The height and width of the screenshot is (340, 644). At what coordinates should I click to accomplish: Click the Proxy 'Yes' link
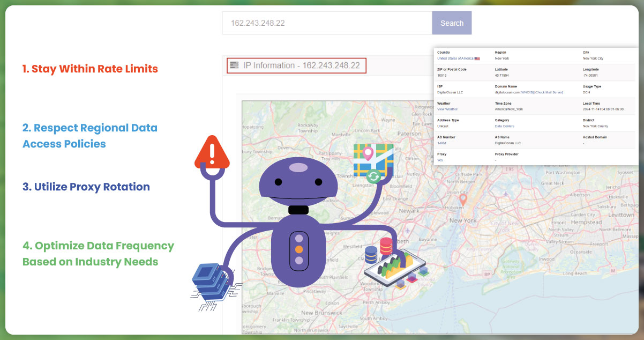pyautogui.click(x=440, y=160)
